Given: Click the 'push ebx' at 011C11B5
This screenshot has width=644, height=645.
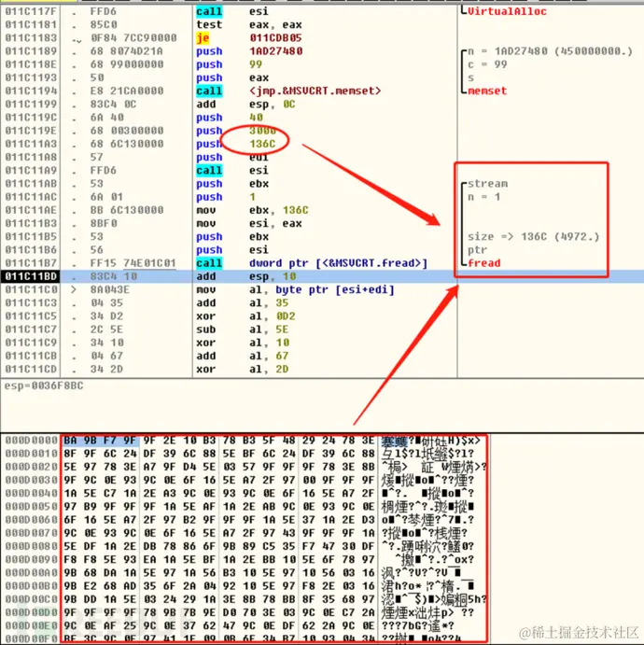Looking at the screenshot, I should (x=232, y=236).
